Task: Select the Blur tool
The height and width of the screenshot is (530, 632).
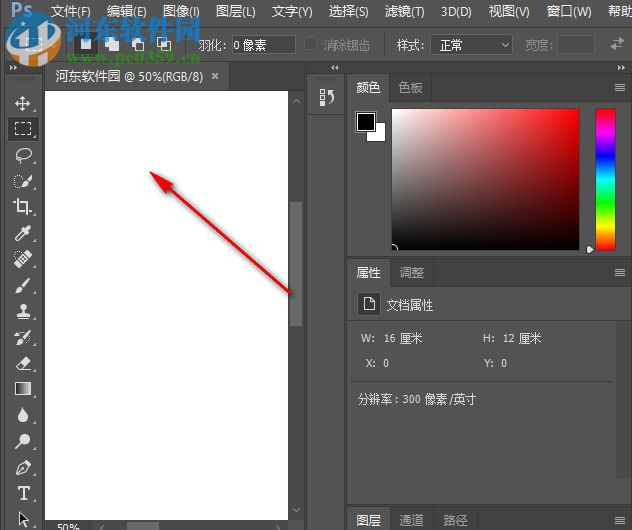Action: point(23,415)
